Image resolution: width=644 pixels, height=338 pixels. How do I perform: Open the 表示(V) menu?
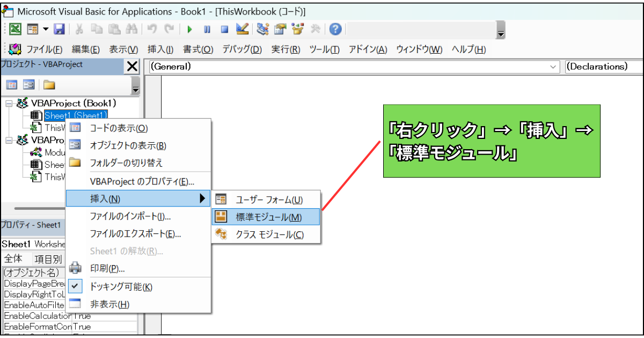coord(123,49)
